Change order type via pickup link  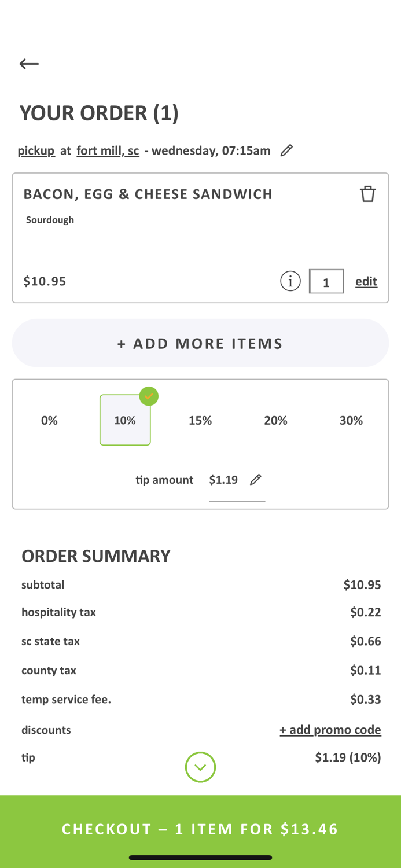pos(36,150)
